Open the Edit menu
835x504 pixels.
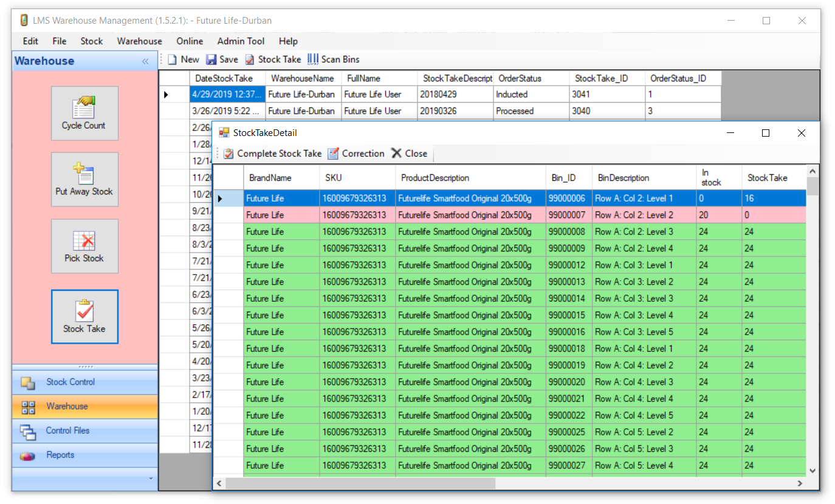[30, 41]
